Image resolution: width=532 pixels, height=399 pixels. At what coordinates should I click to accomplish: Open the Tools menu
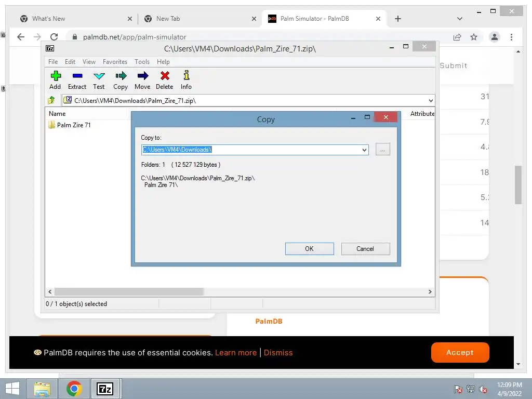click(x=142, y=62)
